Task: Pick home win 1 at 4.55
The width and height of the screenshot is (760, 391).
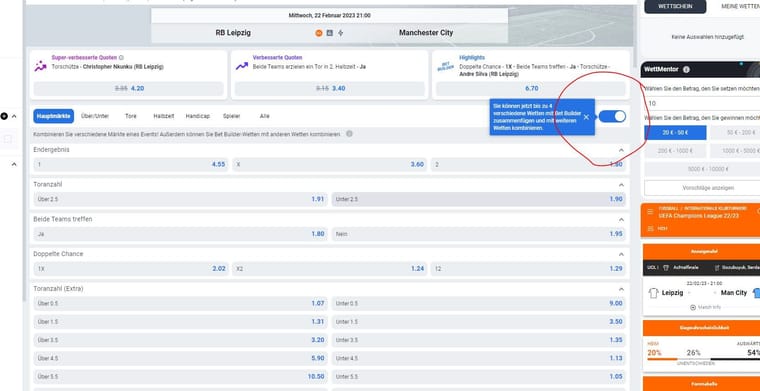Action: [130, 165]
